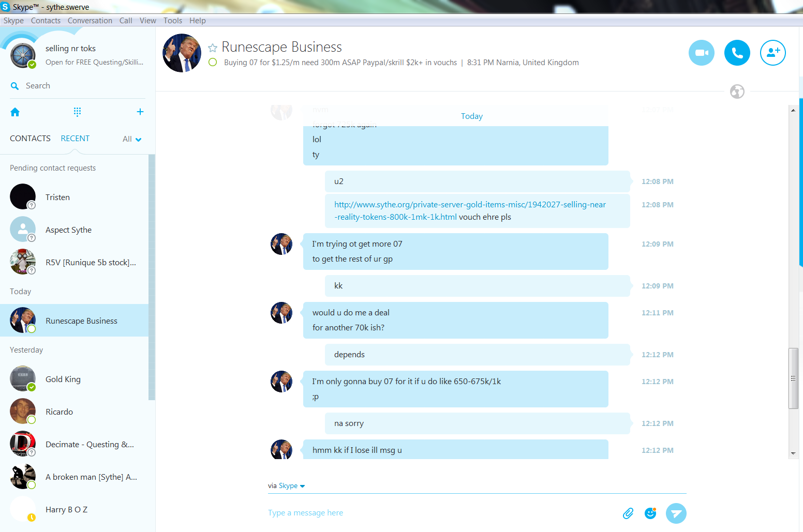
Task: Start a video call with Runescape Business
Action: point(702,53)
